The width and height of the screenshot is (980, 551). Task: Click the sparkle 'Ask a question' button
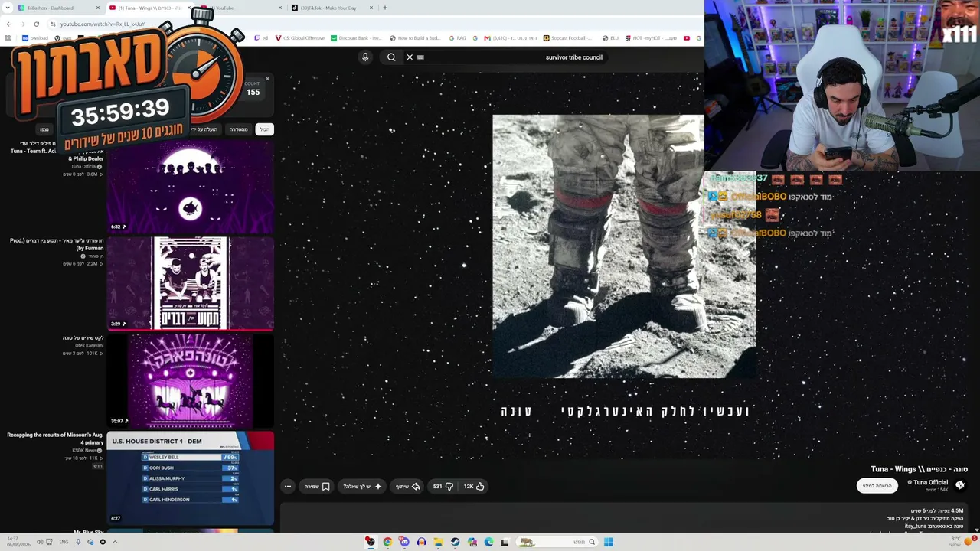[x=362, y=486]
